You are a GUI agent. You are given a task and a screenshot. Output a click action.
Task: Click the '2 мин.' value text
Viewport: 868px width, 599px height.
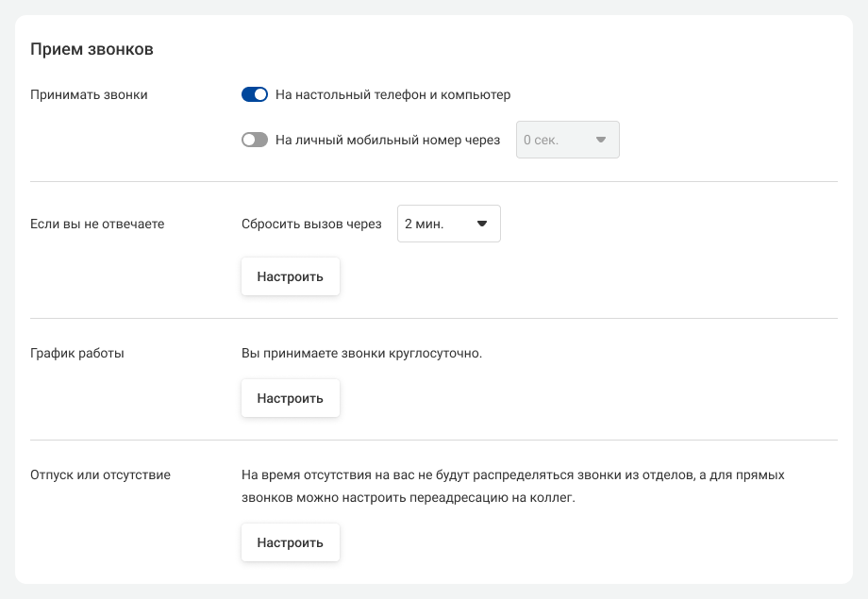424,224
